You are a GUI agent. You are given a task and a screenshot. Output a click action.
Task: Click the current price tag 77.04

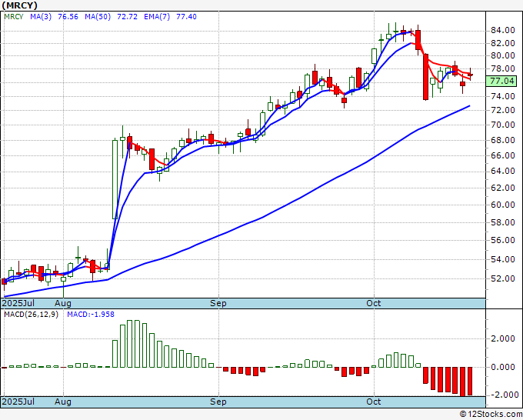coord(503,81)
